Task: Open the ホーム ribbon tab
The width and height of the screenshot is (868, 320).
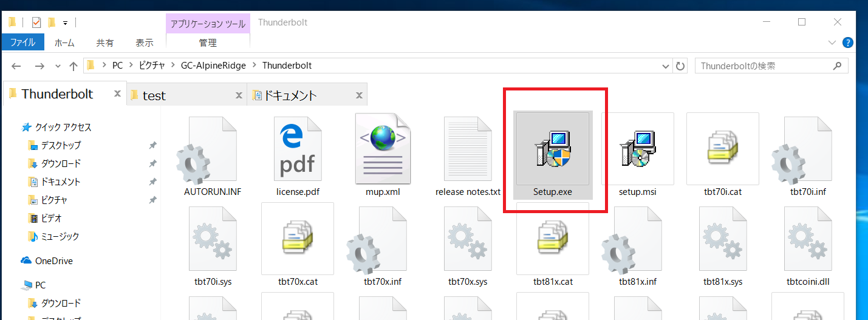Action: (x=64, y=43)
